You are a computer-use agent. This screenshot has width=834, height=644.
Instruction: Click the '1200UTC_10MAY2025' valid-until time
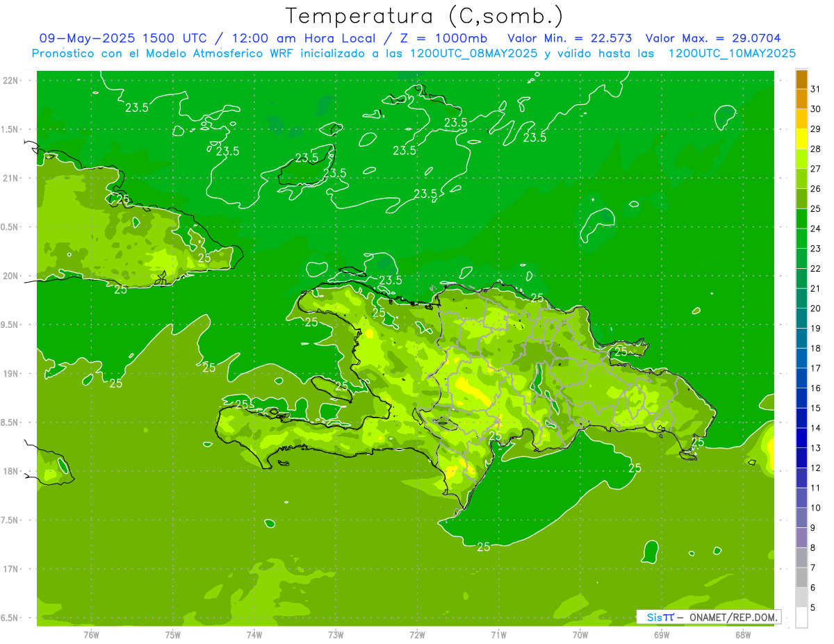[732, 53]
